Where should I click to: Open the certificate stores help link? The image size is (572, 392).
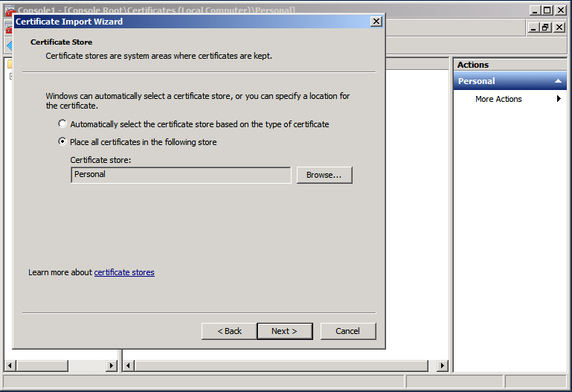(x=124, y=273)
